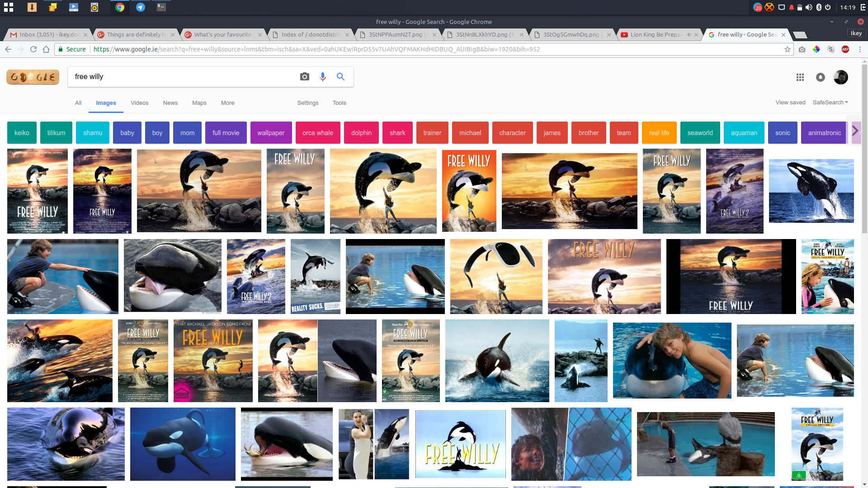Reload the page in Chrome
The width and height of the screenshot is (868, 488).
click(x=33, y=49)
